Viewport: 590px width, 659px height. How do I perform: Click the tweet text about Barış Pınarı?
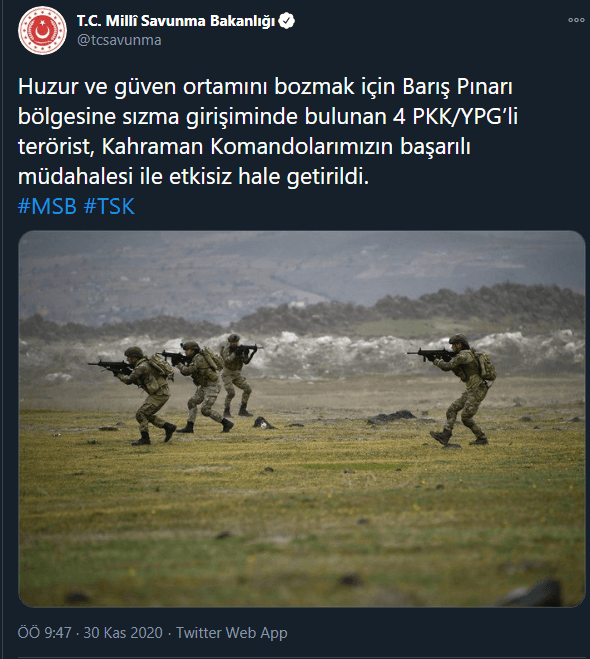click(268, 132)
